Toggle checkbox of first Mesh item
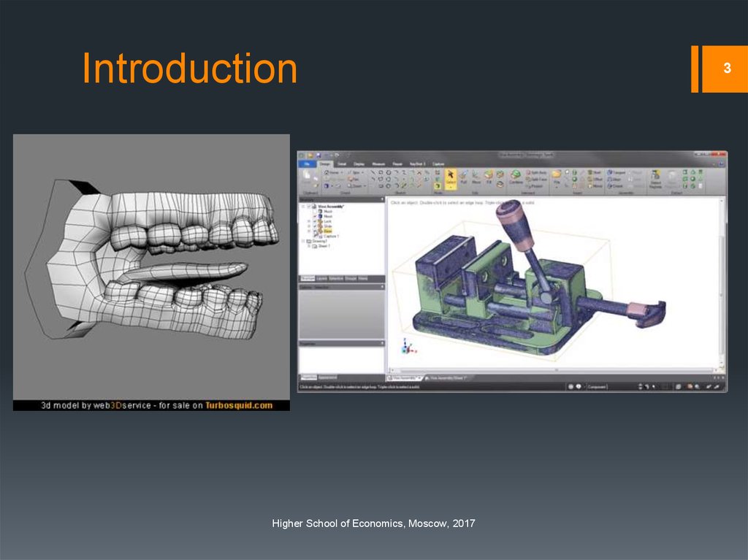Image resolution: width=748 pixels, height=560 pixels. point(313,211)
